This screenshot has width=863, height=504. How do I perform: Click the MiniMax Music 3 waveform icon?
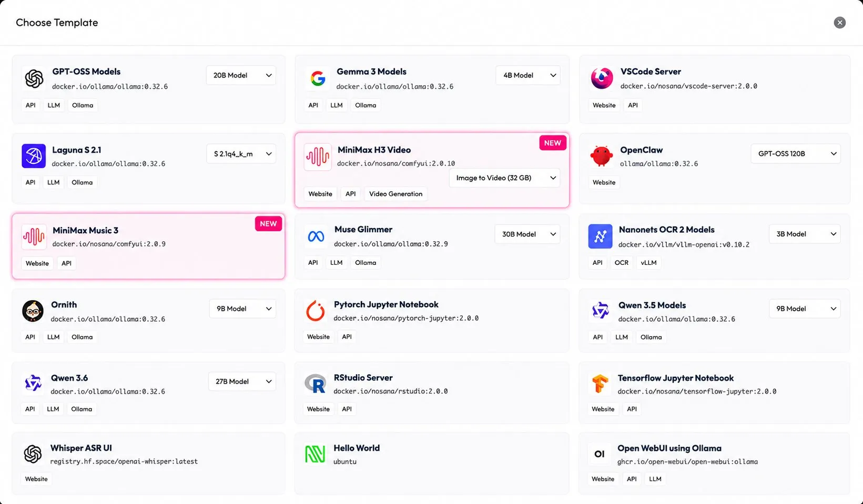34,236
